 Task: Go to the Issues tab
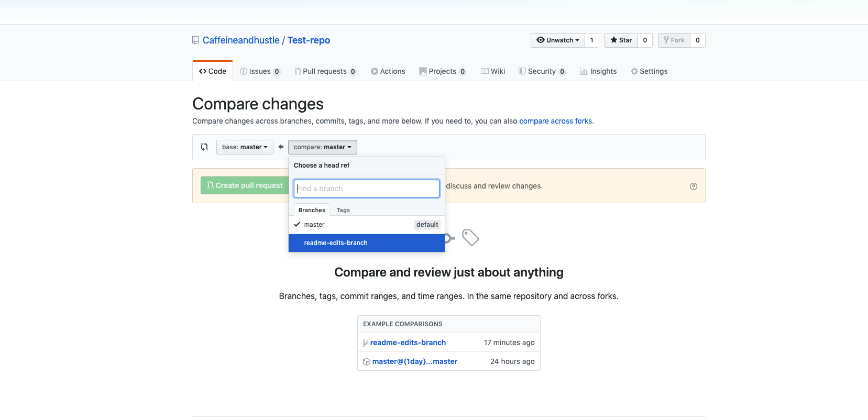tap(260, 71)
